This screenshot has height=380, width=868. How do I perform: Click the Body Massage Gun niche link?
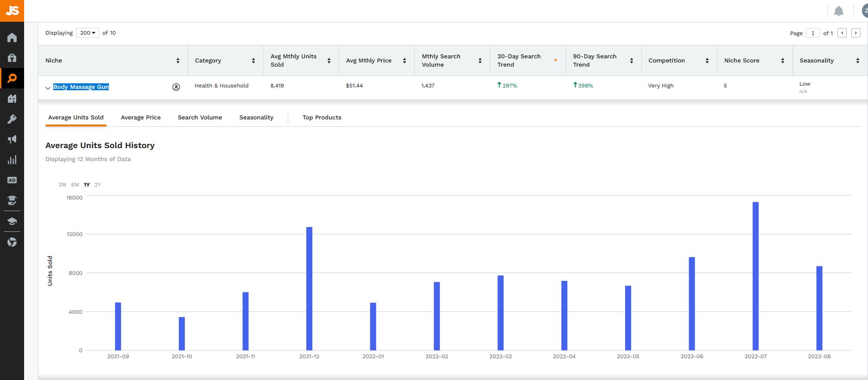81,87
